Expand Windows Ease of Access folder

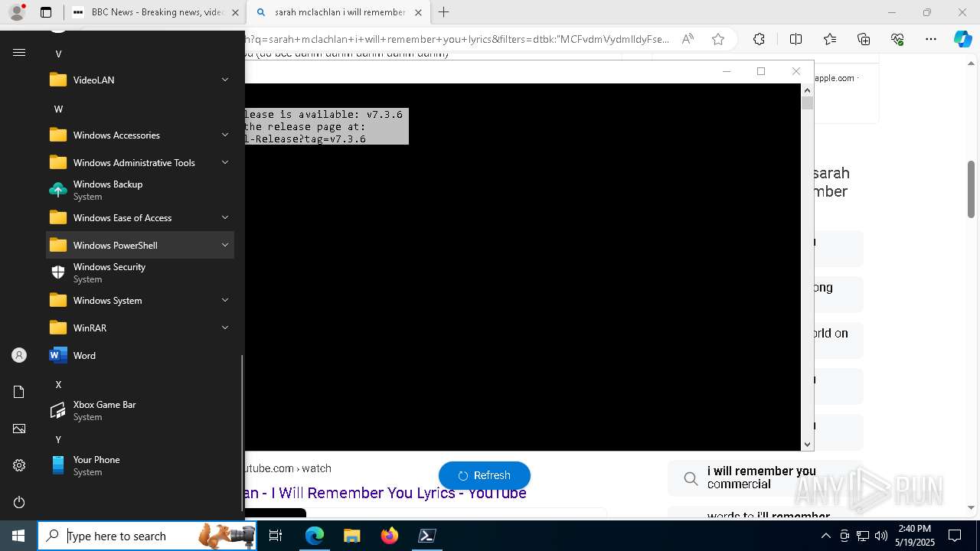point(140,217)
